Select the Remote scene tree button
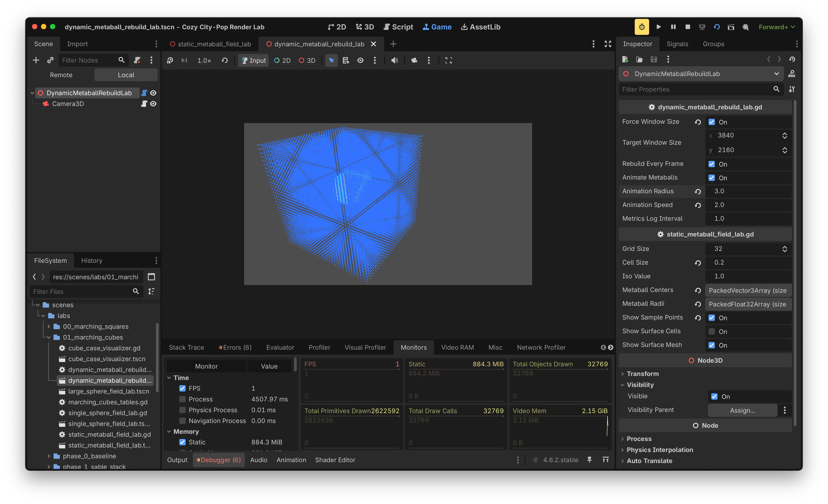 [x=61, y=75]
